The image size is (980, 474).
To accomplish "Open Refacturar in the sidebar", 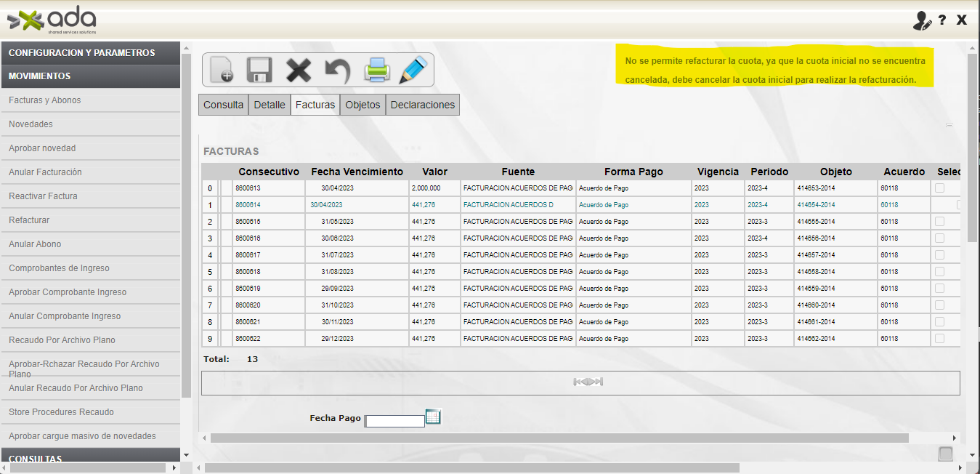I will [x=29, y=220].
